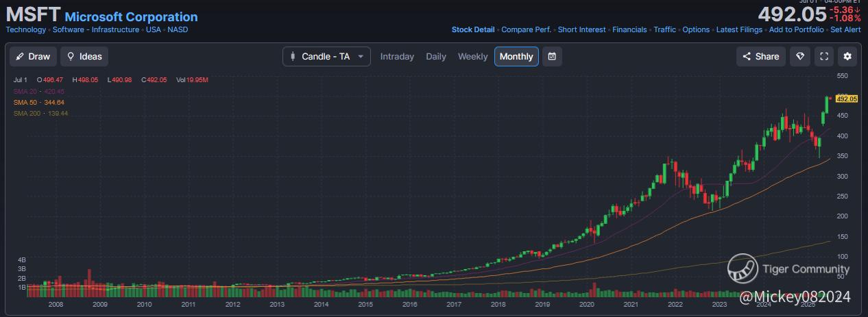868x317 pixels.
Task: Open the NASD exchange link
Action: [x=178, y=30]
